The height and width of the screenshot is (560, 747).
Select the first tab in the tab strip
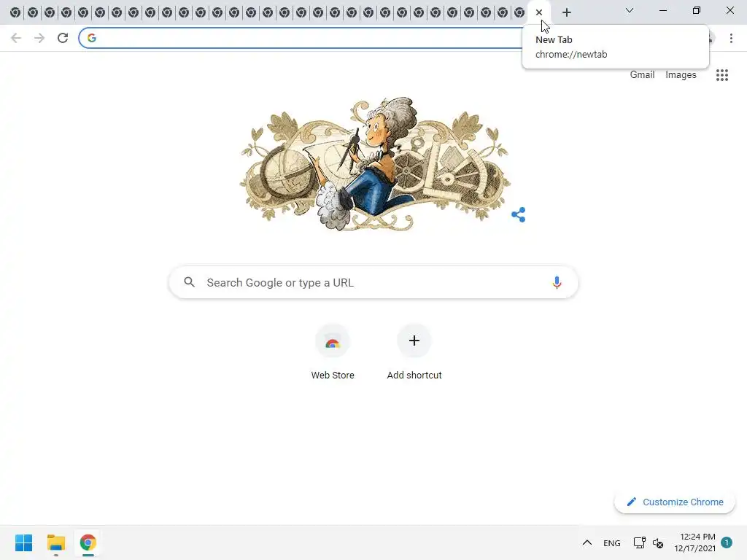tap(15, 12)
